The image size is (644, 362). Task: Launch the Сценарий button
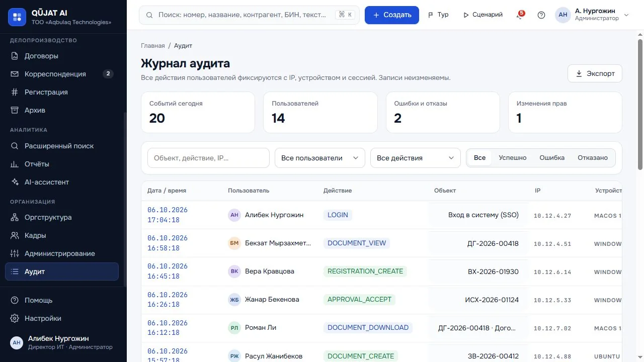coord(482,15)
